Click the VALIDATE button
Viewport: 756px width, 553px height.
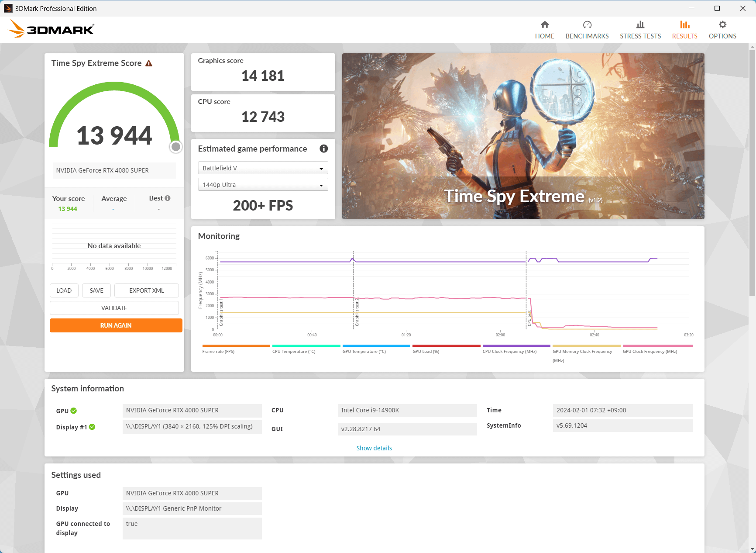tap(114, 308)
